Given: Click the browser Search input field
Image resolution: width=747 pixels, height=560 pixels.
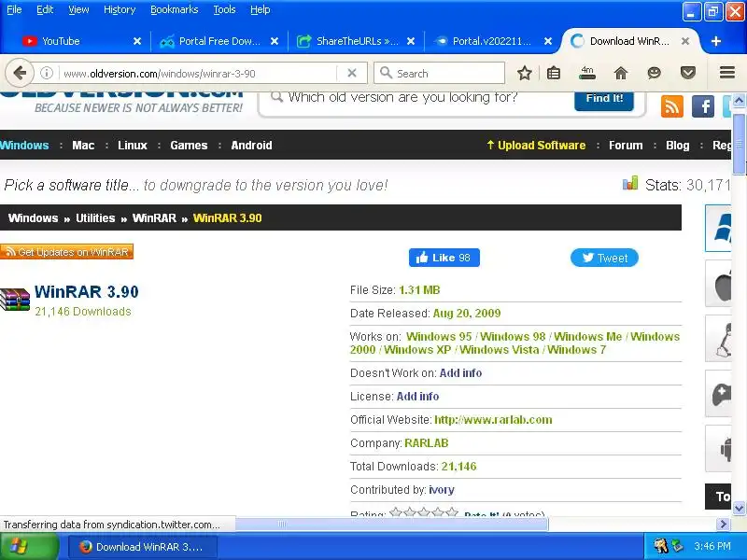Looking at the screenshot, I should pyautogui.click(x=439, y=74).
